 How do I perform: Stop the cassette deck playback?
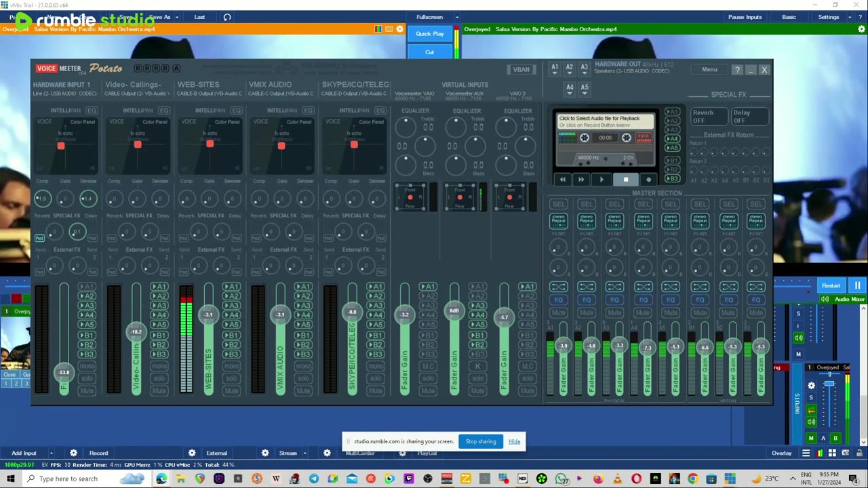pos(625,180)
